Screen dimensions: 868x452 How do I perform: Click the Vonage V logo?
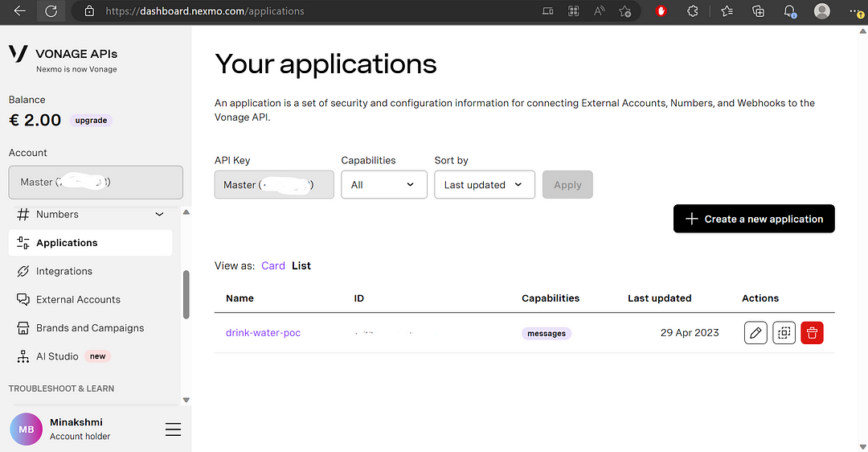[18, 54]
